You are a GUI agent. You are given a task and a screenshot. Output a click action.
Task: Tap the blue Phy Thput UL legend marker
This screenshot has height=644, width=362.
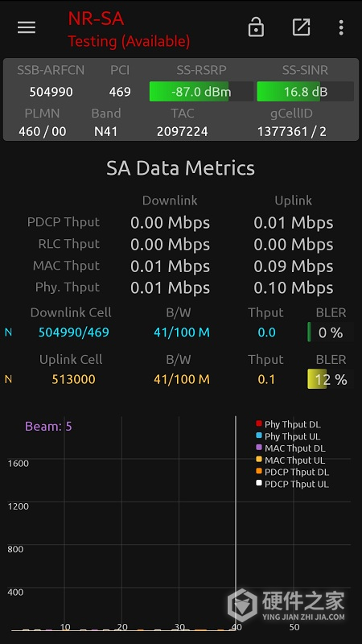(259, 436)
